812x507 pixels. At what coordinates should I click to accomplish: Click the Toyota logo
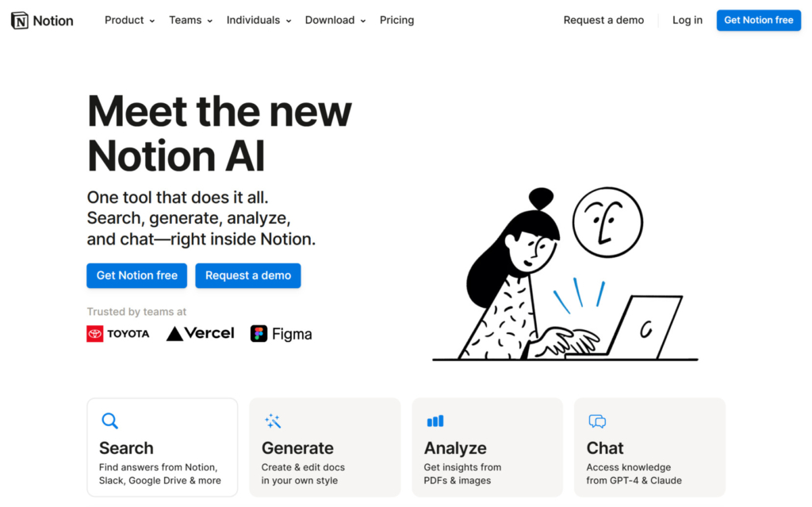coord(117,333)
